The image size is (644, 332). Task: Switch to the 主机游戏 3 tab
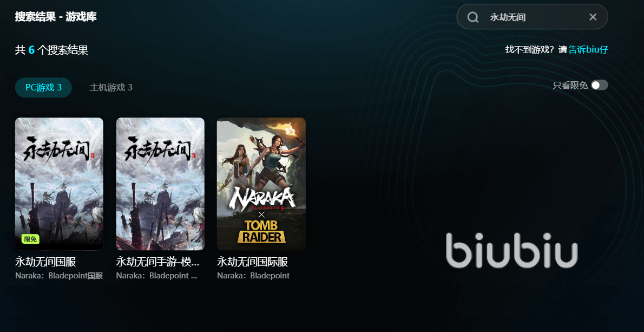tap(111, 88)
